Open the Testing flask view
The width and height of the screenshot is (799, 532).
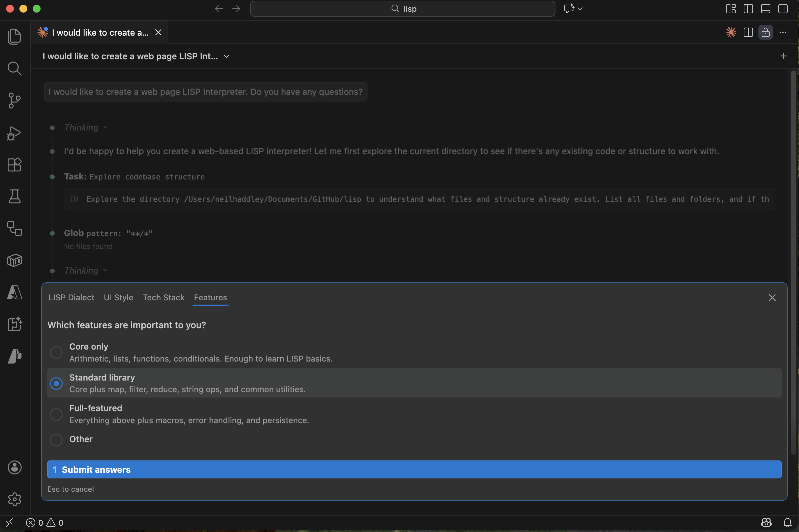point(14,196)
